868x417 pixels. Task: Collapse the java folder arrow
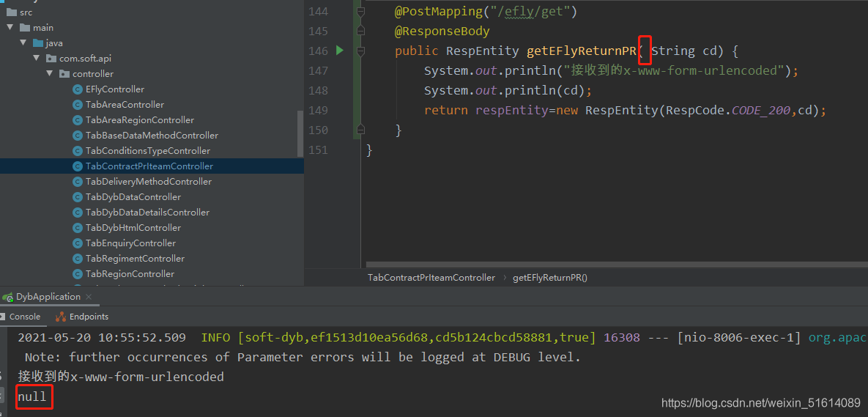(23, 43)
